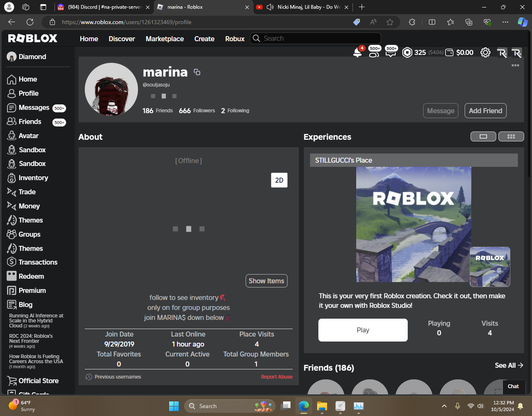This screenshot has height=416, width=532.
Task: Show hidden system tray icons chevron
Action: (x=444, y=406)
